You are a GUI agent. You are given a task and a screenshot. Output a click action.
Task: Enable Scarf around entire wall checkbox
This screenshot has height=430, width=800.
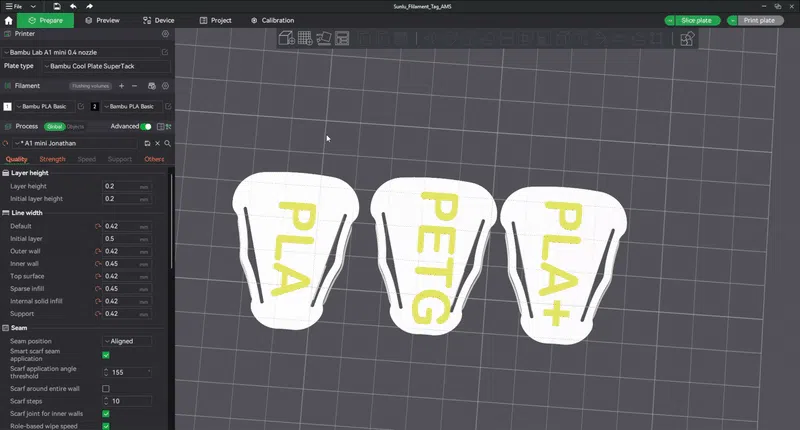(x=106, y=389)
